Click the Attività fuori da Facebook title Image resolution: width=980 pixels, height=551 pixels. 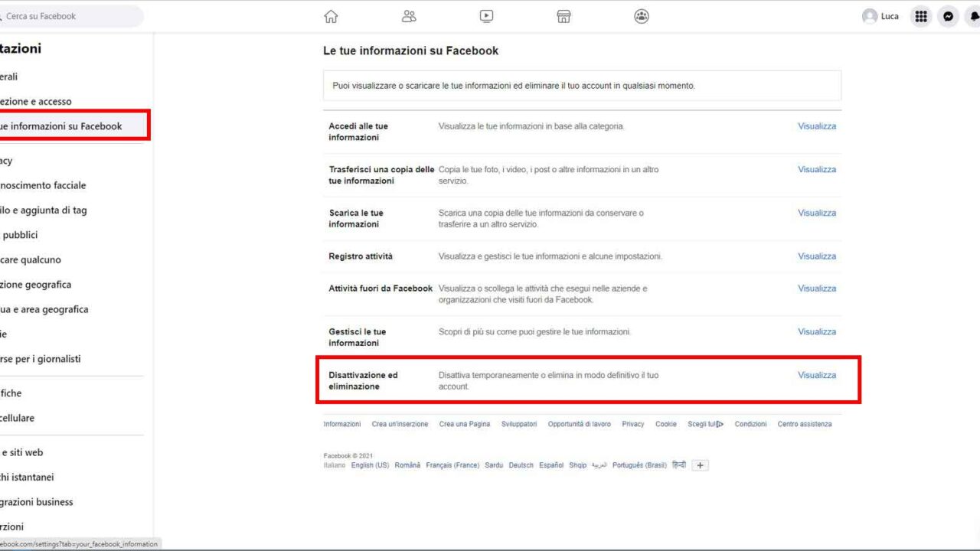point(381,289)
